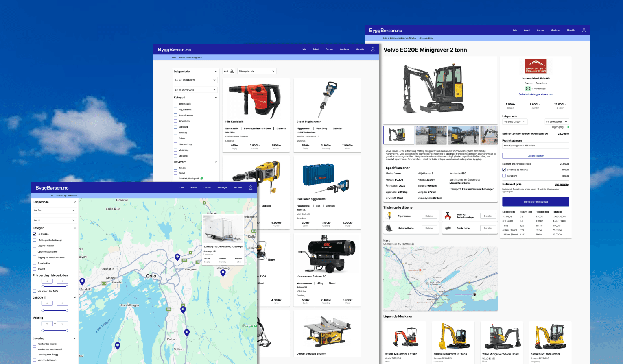Collapse the Drivkraft filter section
This screenshot has height=364, width=623.
(x=216, y=162)
